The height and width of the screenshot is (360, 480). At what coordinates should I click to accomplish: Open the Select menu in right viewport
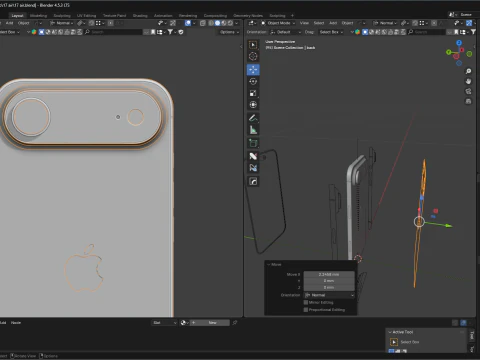point(319,23)
